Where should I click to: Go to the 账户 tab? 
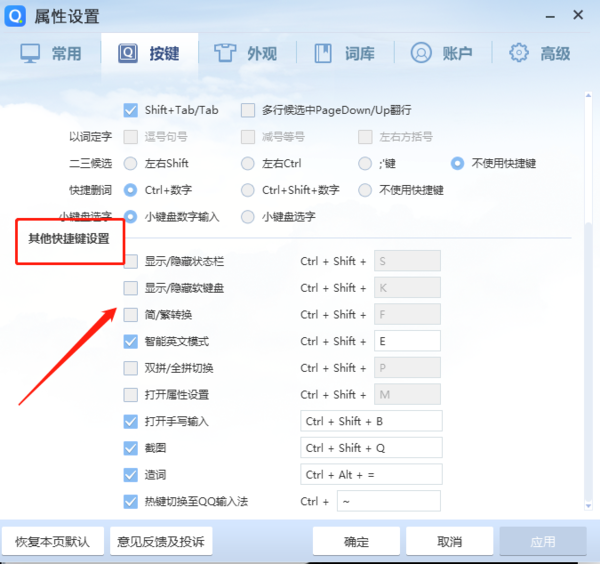(442, 53)
